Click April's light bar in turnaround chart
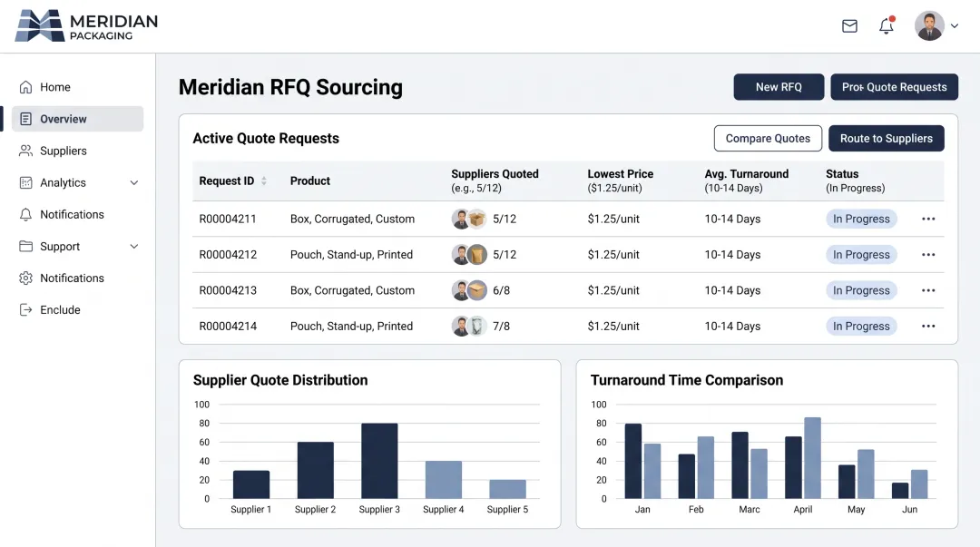The image size is (980, 547). pos(812,457)
